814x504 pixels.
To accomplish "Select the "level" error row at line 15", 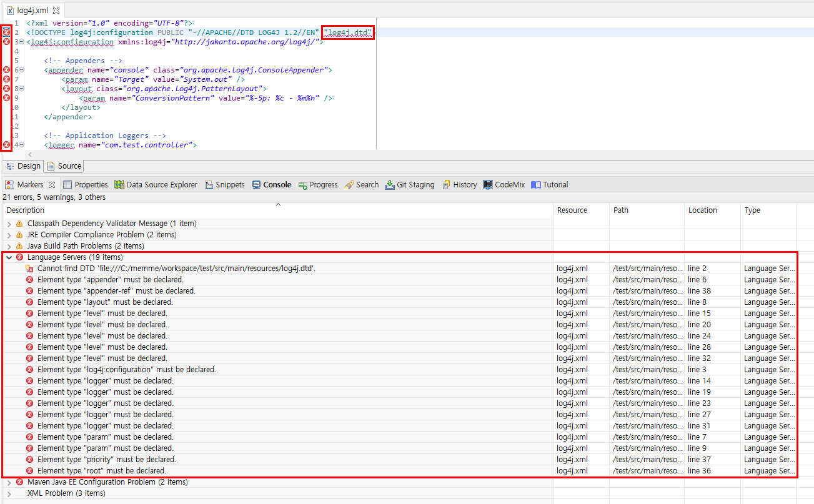I will (x=400, y=314).
